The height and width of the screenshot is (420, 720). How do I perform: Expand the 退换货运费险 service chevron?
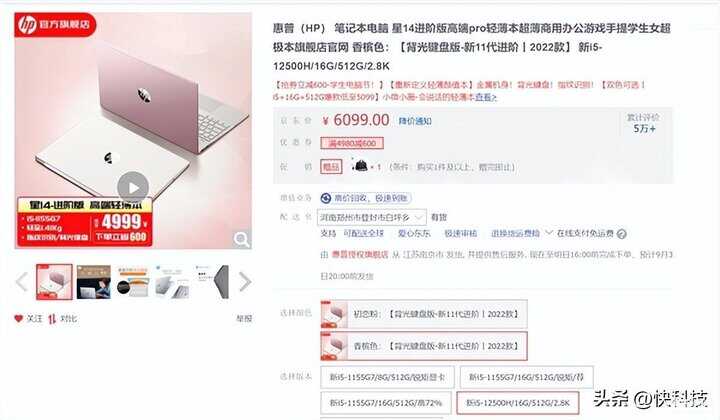549,233
